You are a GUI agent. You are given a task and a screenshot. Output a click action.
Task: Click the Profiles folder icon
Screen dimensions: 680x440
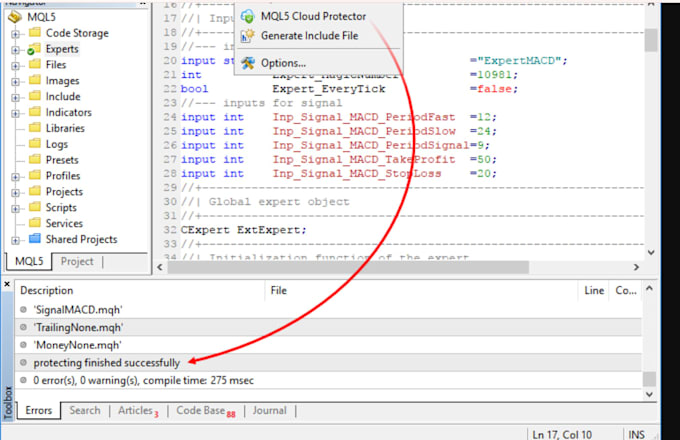pos(35,175)
